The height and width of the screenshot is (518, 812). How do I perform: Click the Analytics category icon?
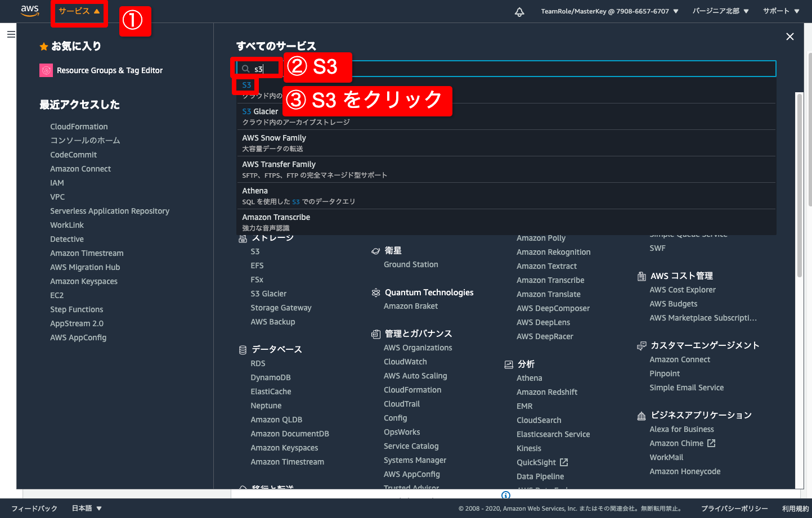(509, 364)
